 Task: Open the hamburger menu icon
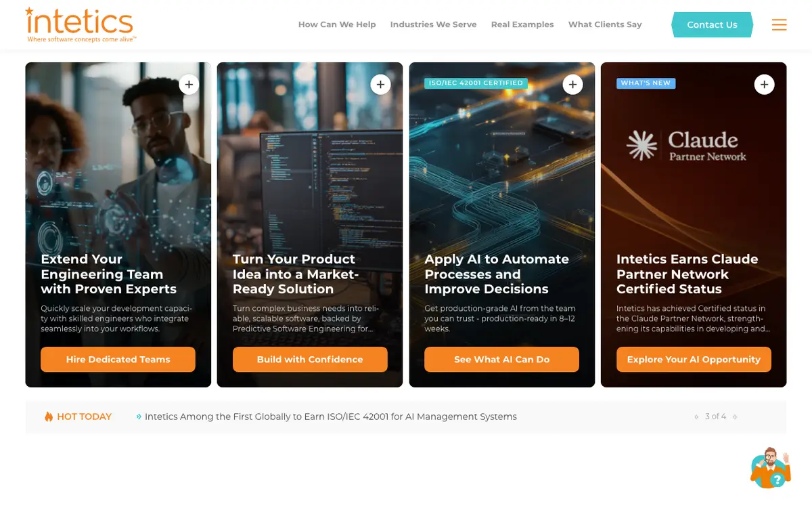779,24
